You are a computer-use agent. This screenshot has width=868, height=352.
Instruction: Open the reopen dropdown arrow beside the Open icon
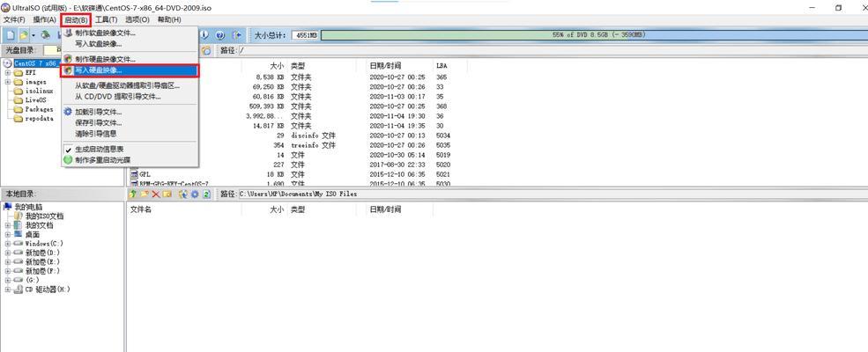(x=33, y=35)
